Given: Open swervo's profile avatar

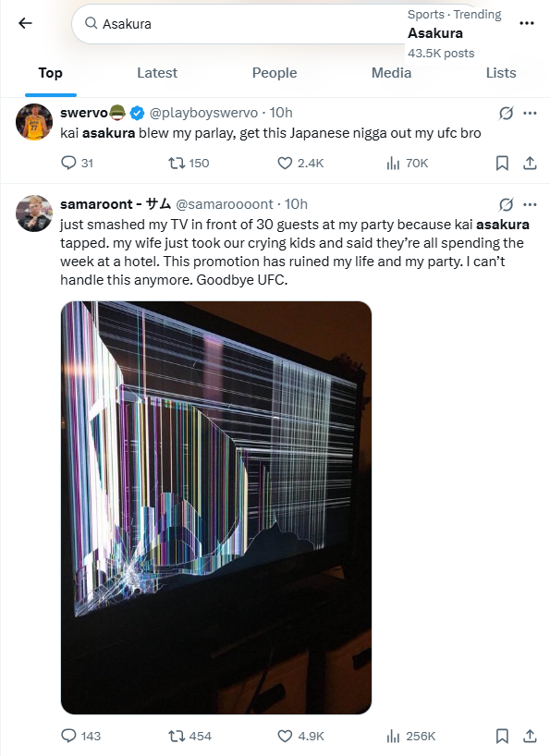Looking at the screenshot, I should coord(34,122).
